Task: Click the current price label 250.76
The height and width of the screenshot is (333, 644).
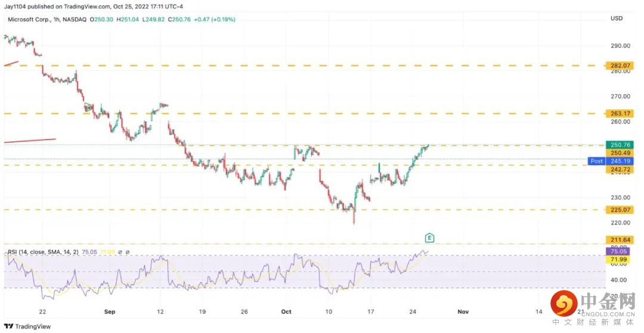Action: 620,144
